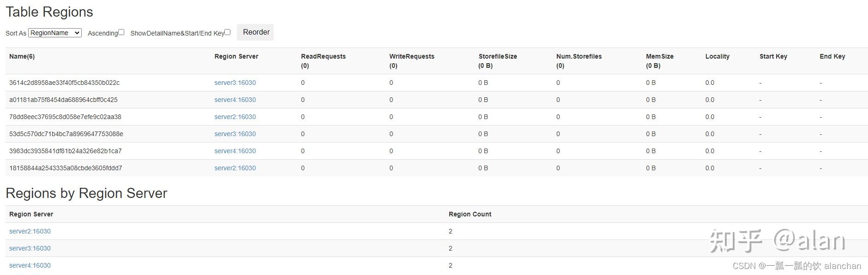Viewport: 868px width, 275px height.
Task: Click the Region Count column header
Action: 470,214
